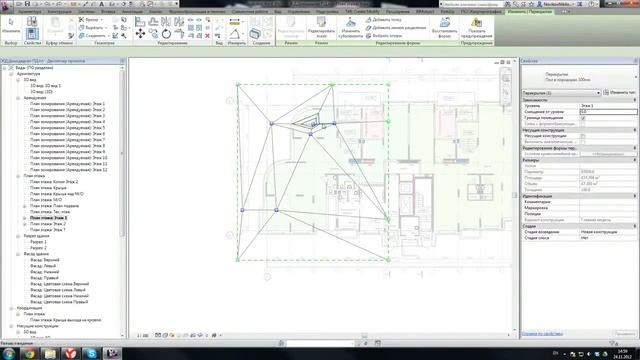Switch to the Архитектура ribbon tab

click(x=30, y=12)
